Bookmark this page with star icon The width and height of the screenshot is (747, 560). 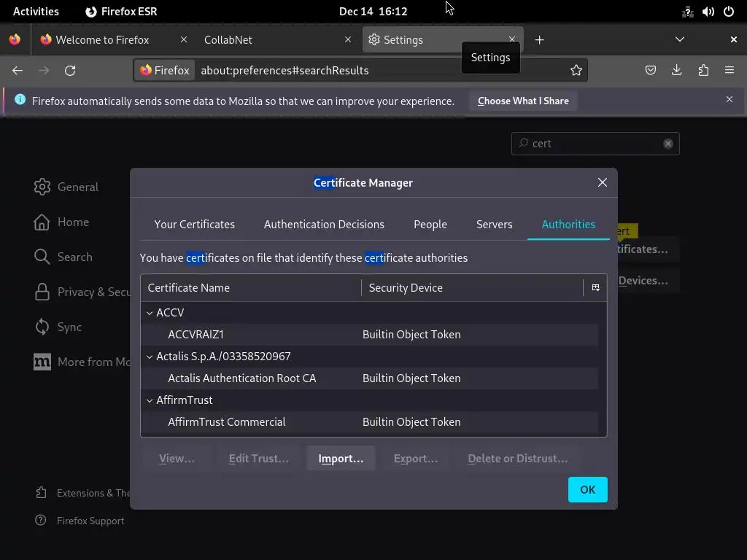tap(576, 71)
